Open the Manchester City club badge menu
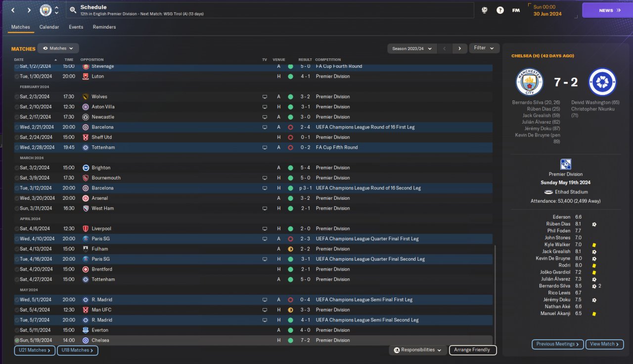 point(45,10)
